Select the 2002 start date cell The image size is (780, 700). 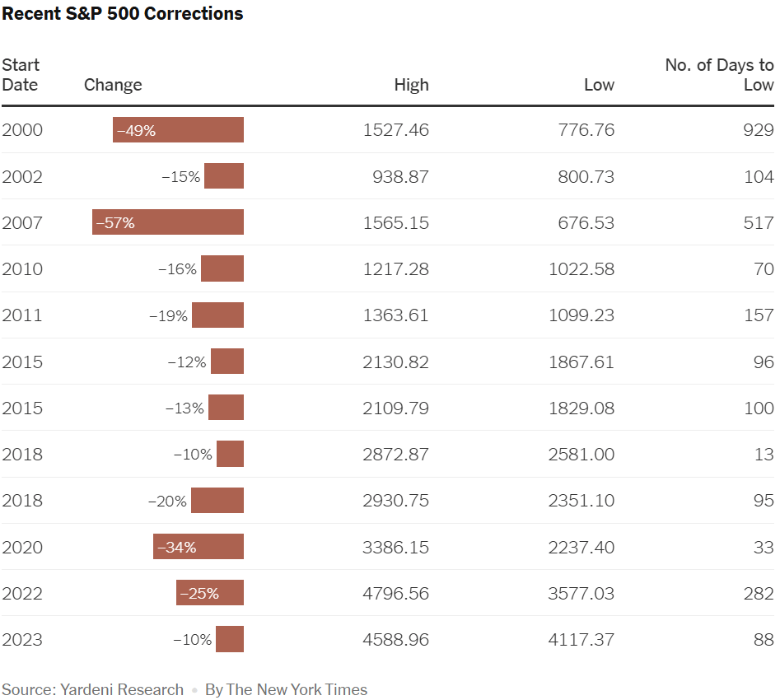click(22, 176)
